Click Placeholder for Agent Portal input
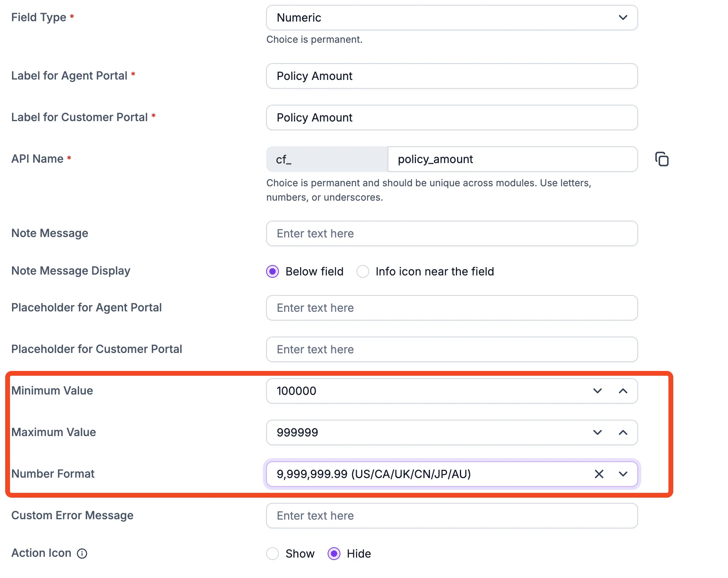This screenshot has height=578, width=728. 452,308
